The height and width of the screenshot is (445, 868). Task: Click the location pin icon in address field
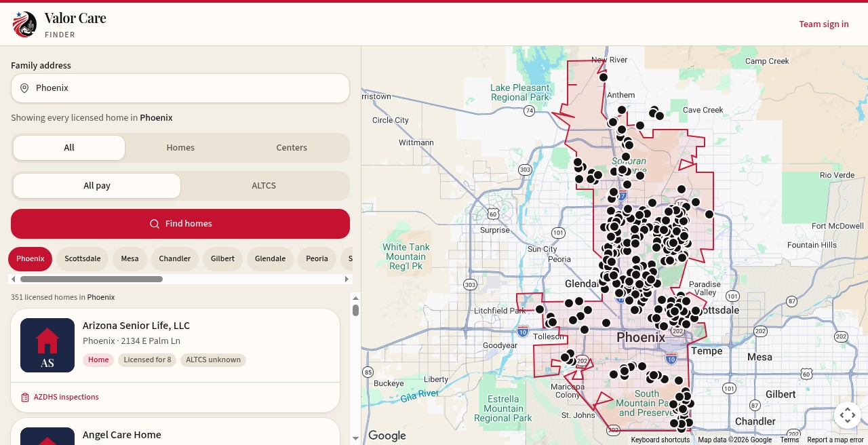pos(24,88)
